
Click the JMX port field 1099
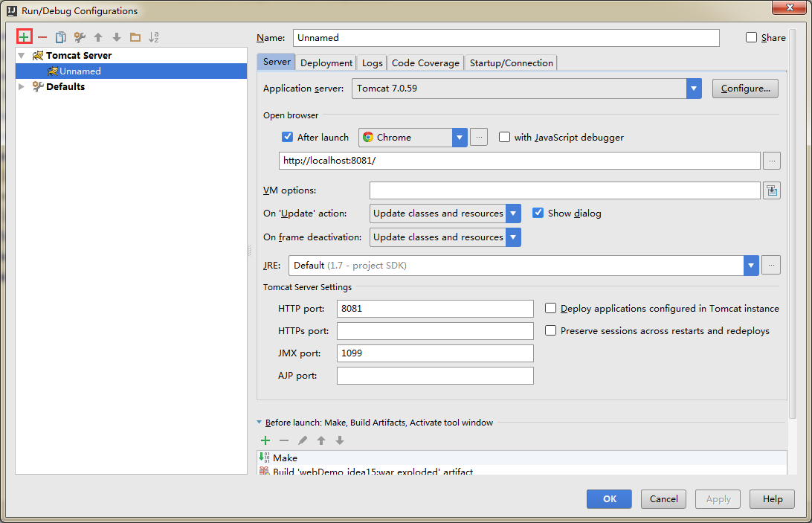pos(435,353)
